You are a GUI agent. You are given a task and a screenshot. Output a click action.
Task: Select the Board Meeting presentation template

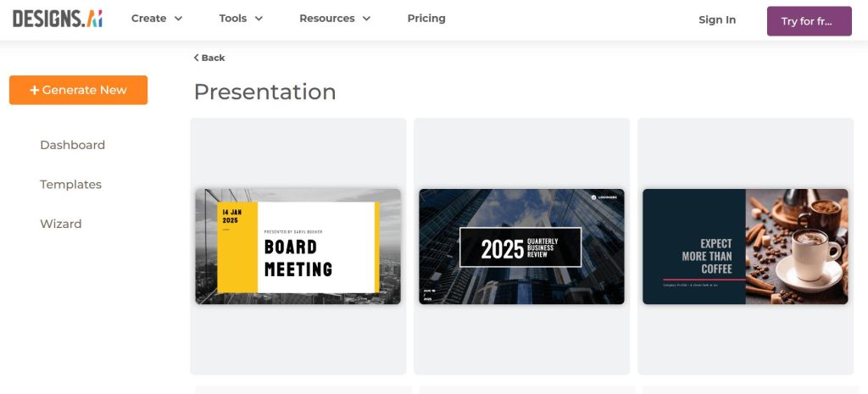(x=298, y=247)
